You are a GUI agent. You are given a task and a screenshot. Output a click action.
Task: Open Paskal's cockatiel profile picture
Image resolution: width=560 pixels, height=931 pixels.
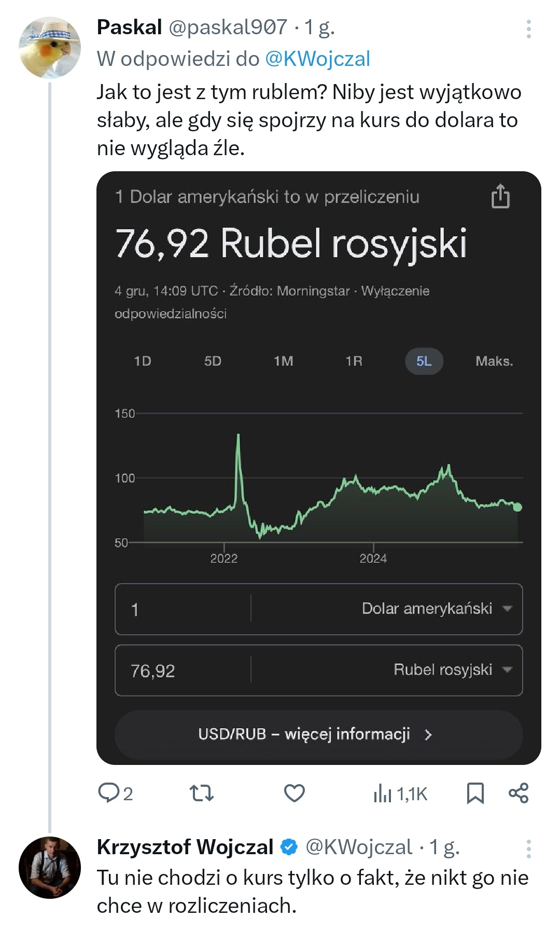(x=50, y=47)
